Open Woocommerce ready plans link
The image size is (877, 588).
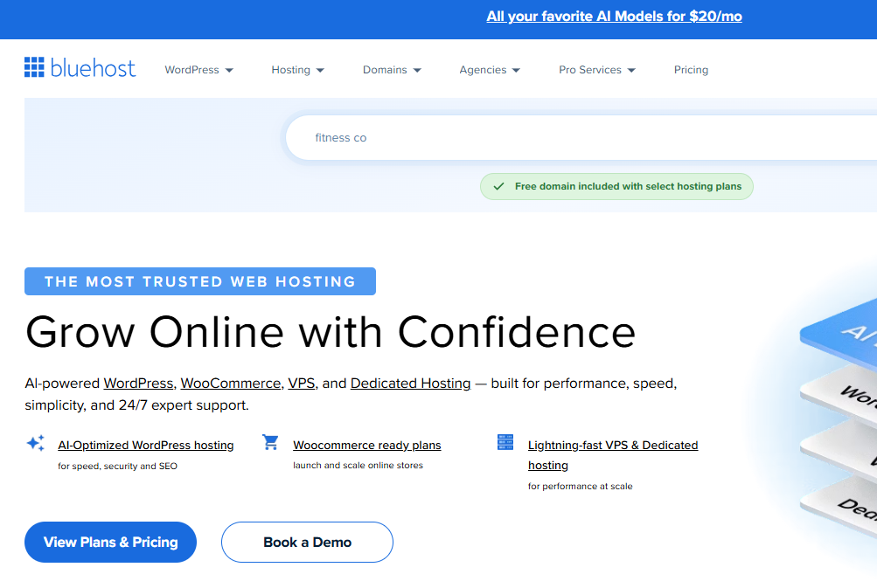(x=367, y=446)
